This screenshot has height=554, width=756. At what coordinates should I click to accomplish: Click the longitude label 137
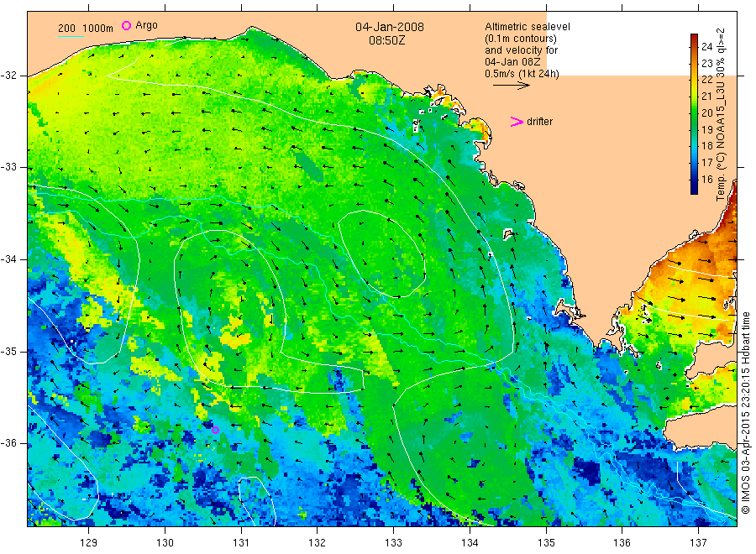tap(698, 543)
